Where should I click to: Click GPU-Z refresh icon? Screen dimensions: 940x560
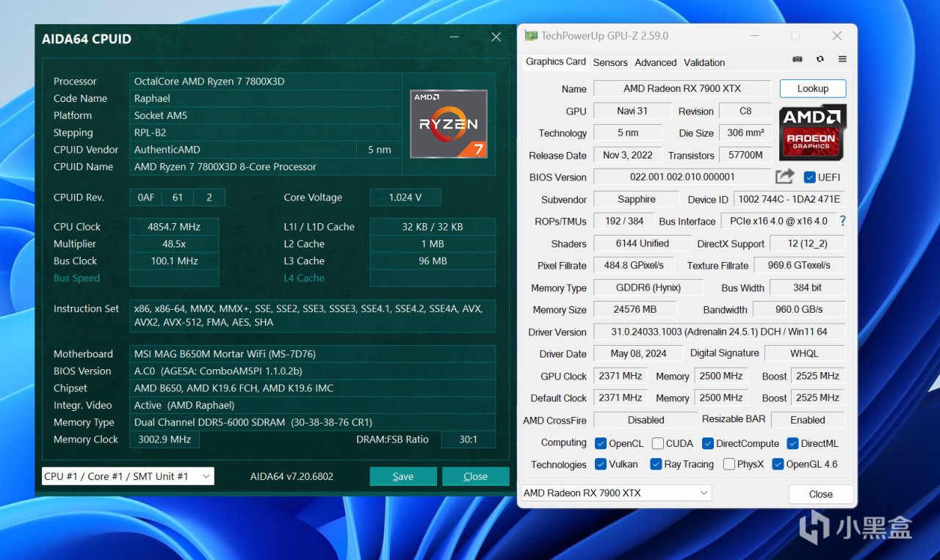pyautogui.click(x=820, y=59)
